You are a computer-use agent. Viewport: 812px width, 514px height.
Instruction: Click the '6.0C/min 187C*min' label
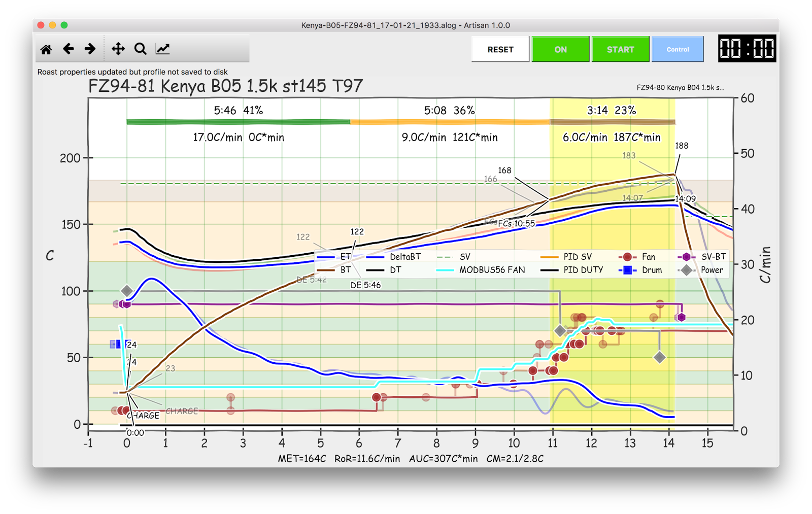pos(612,138)
